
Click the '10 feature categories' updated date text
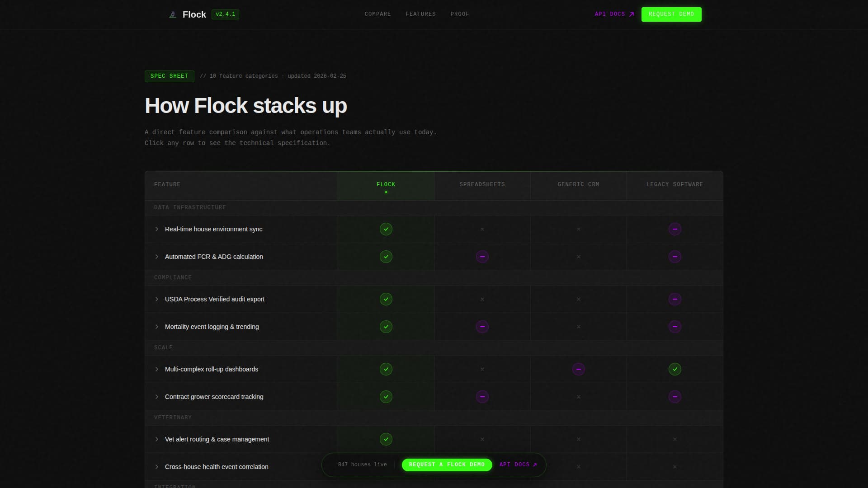click(x=273, y=76)
